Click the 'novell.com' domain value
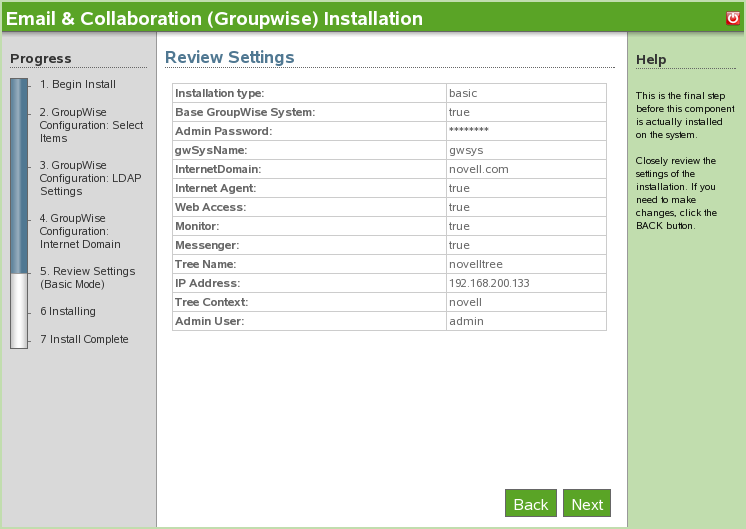Image resolution: width=746 pixels, height=529 pixels. pyautogui.click(x=479, y=169)
